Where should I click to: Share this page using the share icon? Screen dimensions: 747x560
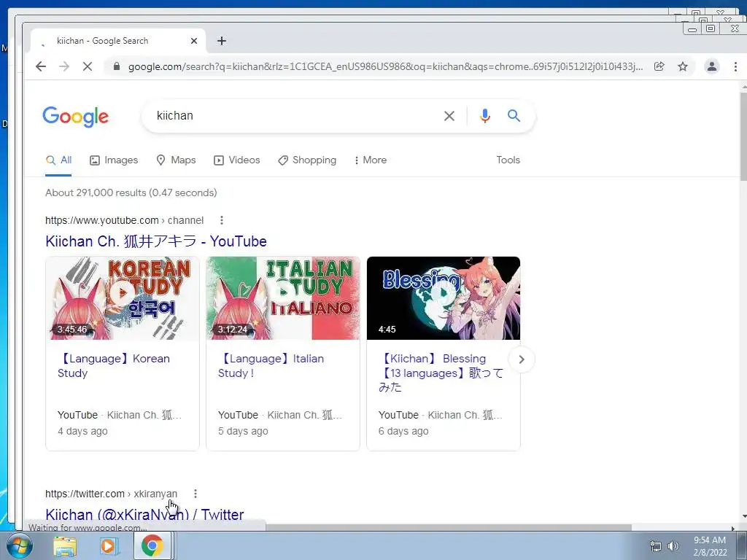tap(659, 66)
